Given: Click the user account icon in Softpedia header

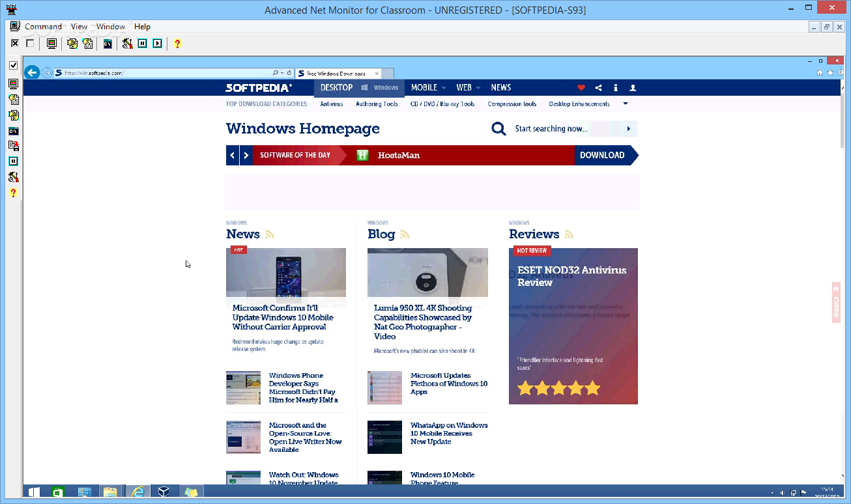Looking at the screenshot, I should (x=633, y=88).
